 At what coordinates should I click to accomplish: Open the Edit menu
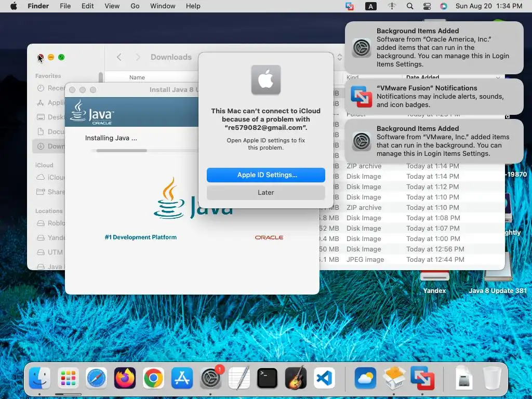87,6
